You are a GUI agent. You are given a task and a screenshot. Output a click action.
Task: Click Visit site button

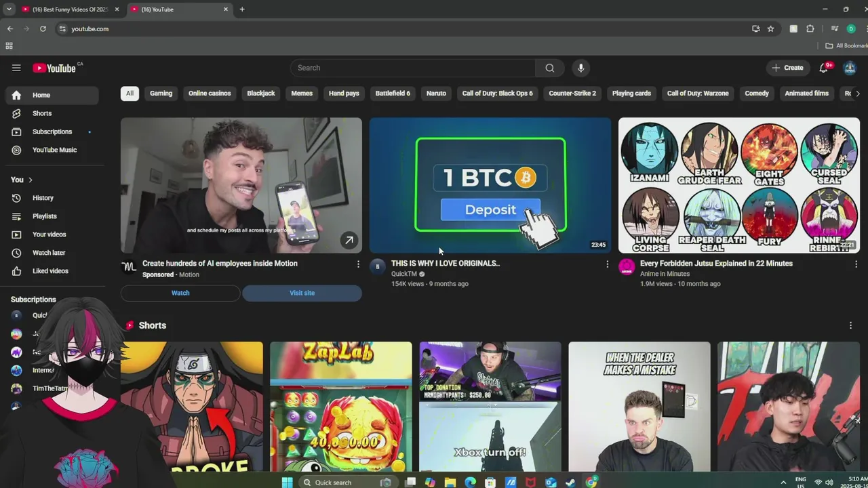[x=302, y=293]
